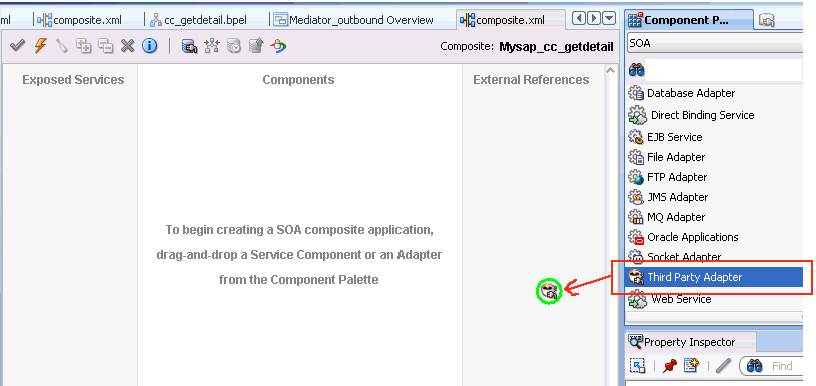Image resolution: width=816 pixels, height=386 pixels.
Task: Click the Component Palette search field
Action: point(723,70)
